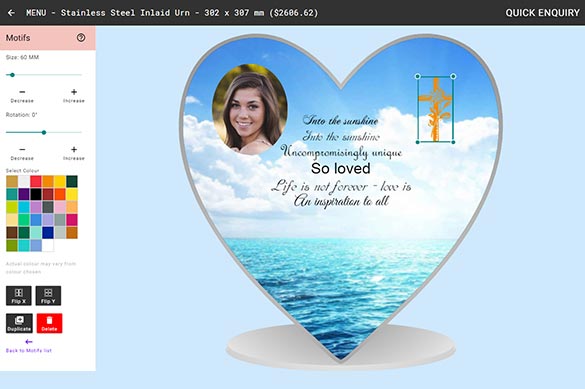Pick the lime green colour swatch

[x=12, y=207]
